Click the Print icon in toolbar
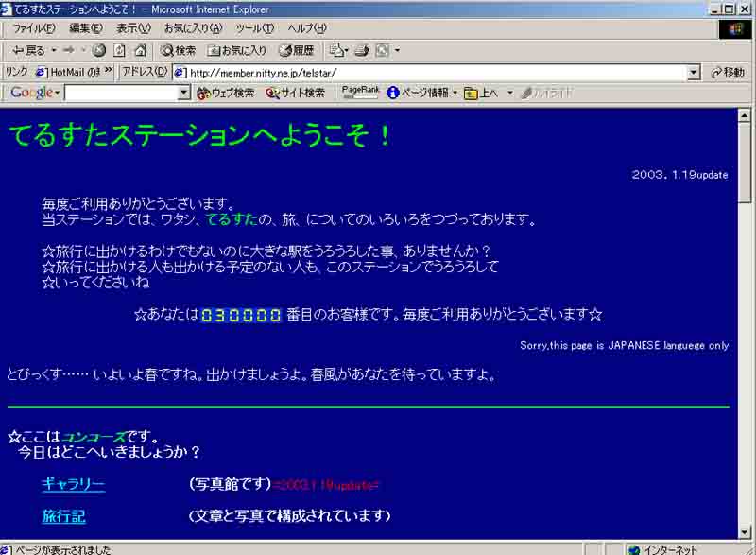 point(361,50)
